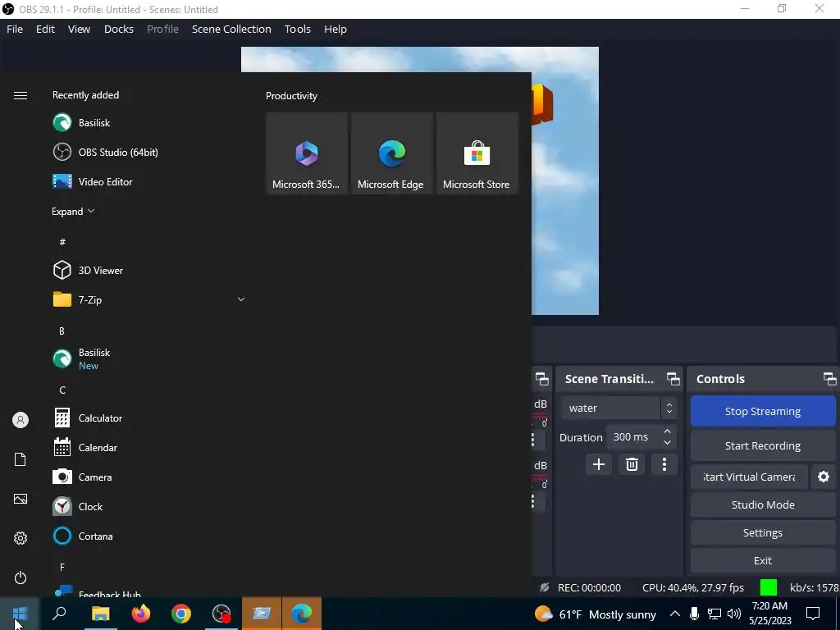Open Power options in Start sidebar
840x630 pixels.
click(x=21, y=577)
